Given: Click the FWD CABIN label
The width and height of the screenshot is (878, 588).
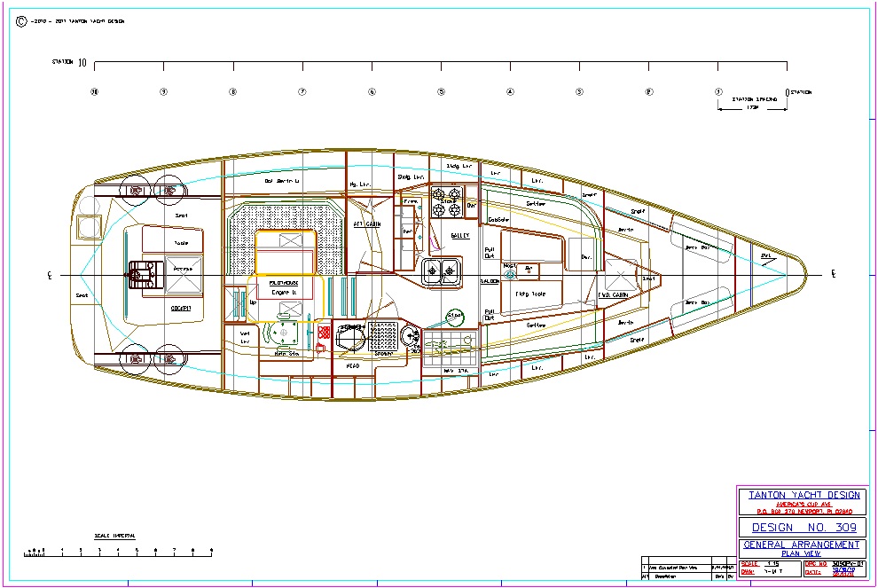Looking at the screenshot, I should (613, 295).
